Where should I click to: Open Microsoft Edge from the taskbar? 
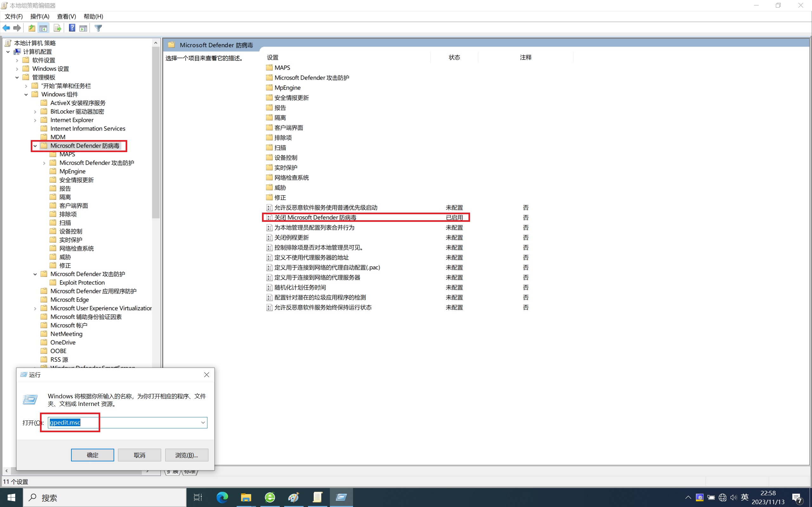[x=222, y=497]
